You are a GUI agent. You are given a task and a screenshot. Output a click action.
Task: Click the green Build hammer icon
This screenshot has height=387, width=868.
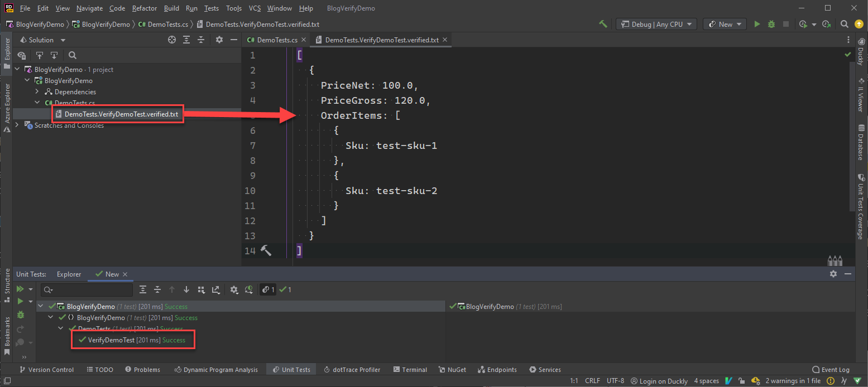(603, 24)
